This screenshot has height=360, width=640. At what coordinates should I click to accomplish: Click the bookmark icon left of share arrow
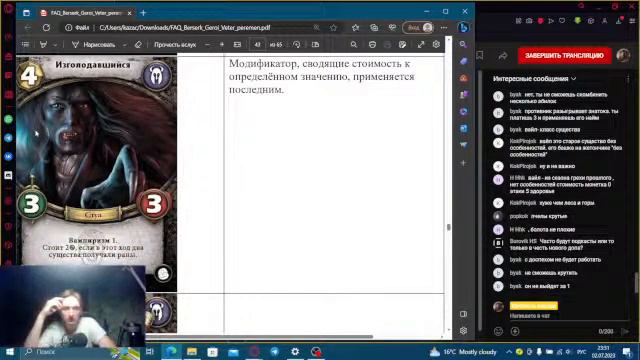click(x=480, y=56)
